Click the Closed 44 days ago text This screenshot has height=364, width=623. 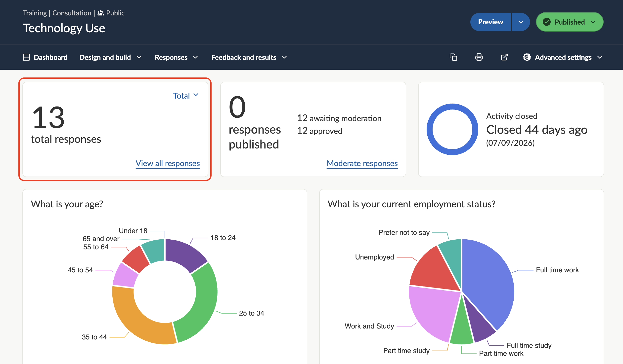[x=536, y=130]
